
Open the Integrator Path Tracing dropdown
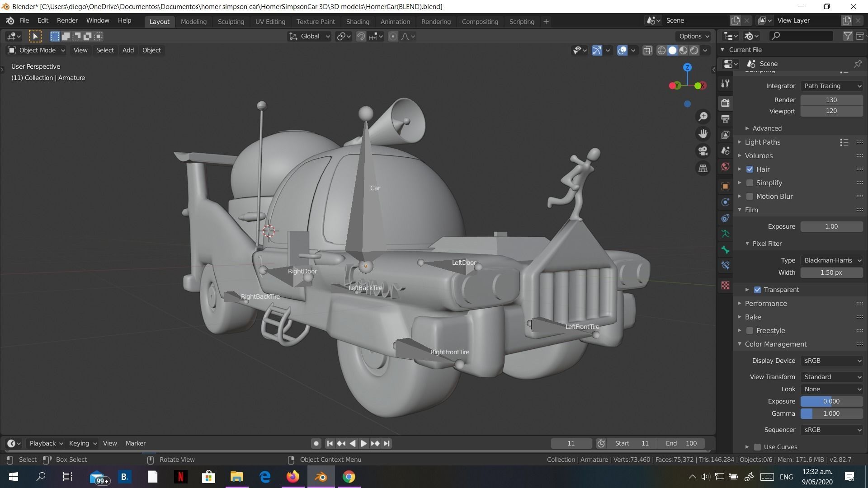tap(832, 86)
